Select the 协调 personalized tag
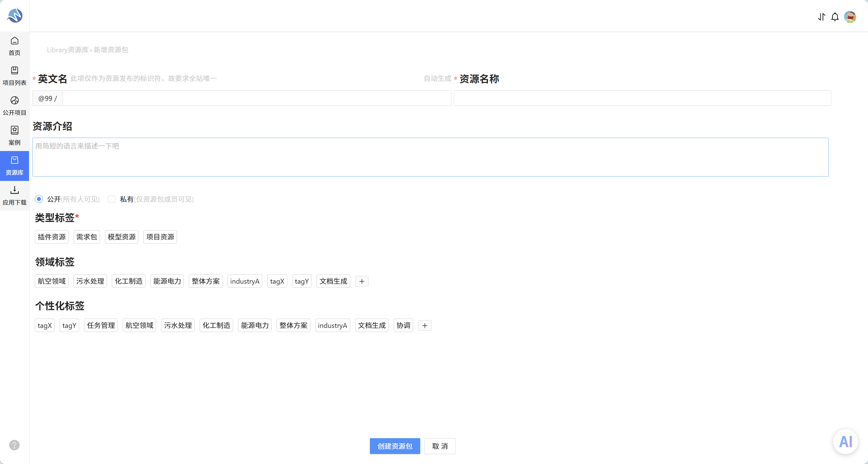Screen dimensions: 868x464 [403, 325]
